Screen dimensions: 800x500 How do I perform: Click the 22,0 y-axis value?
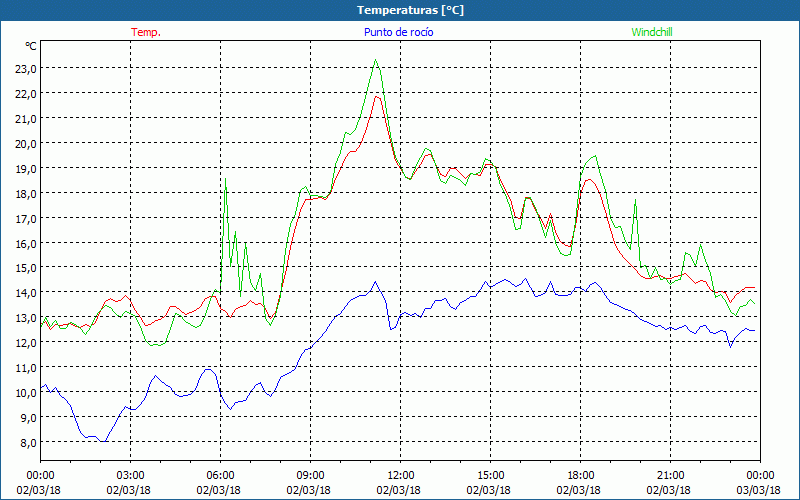coord(26,93)
